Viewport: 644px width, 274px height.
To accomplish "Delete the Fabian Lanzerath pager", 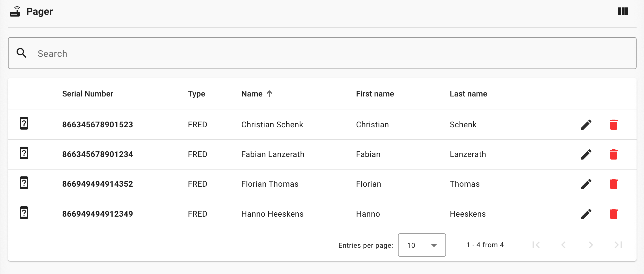I will (613, 154).
